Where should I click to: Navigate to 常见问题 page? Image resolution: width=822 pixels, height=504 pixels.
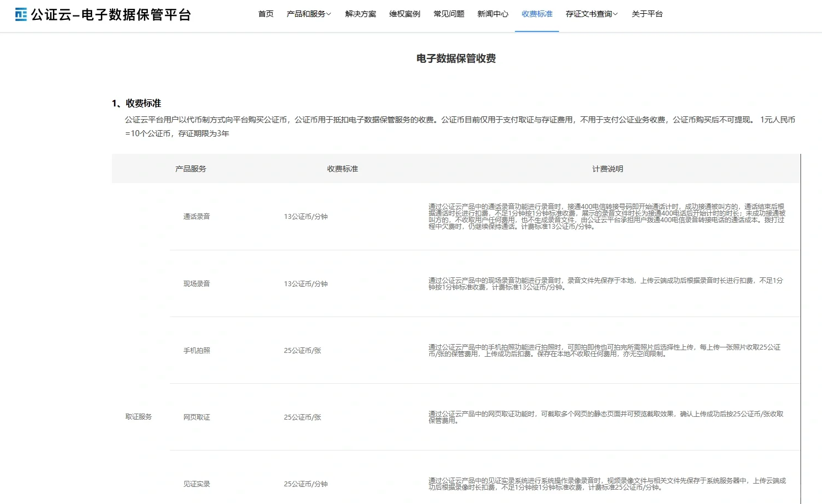click(449, 14)
